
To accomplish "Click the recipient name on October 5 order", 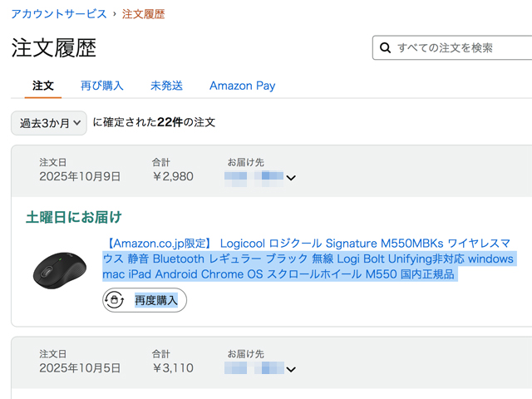I will pyautogui.click(x=254, y=368).
